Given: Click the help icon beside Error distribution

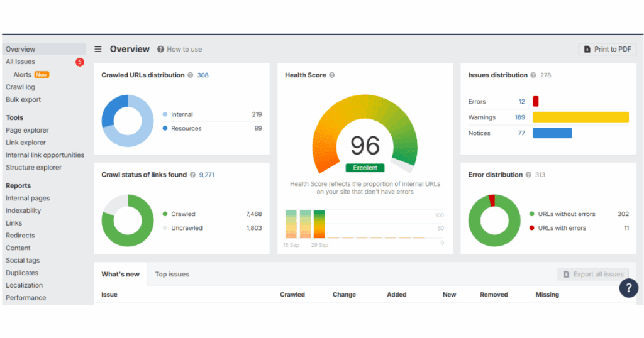Looking at the screenshot, I should pyautogui.click(x=528, y=175).
